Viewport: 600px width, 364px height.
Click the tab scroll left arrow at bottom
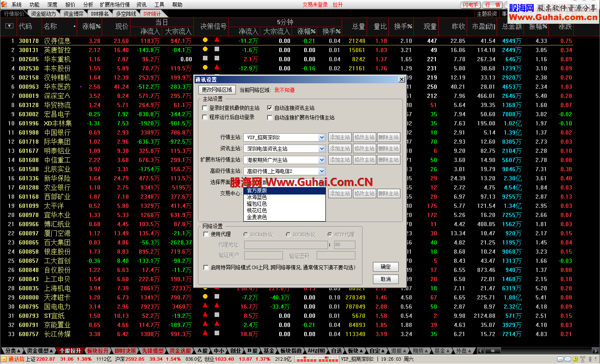[480, 351]
